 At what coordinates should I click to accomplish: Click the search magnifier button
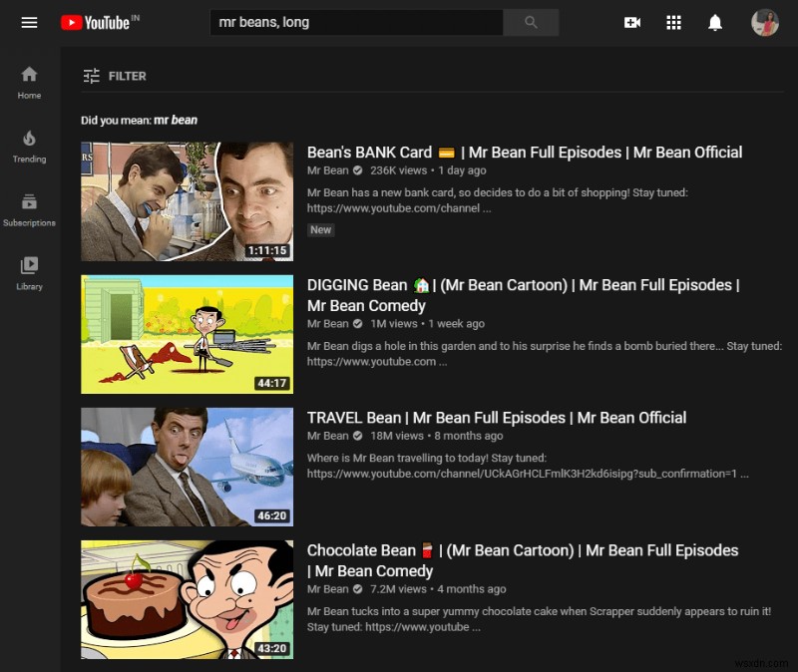[x=531, y=22]
